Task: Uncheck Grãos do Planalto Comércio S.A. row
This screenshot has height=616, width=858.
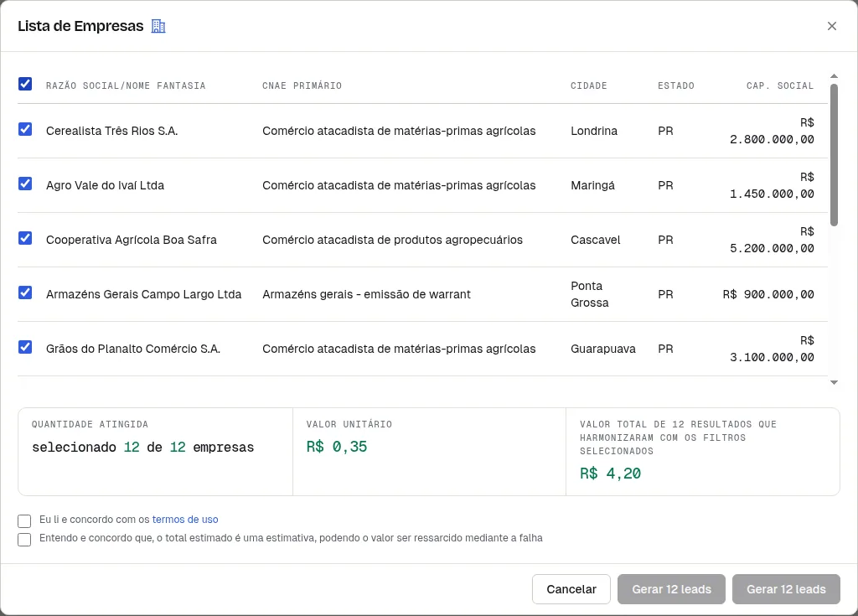Action: (25, 347)
